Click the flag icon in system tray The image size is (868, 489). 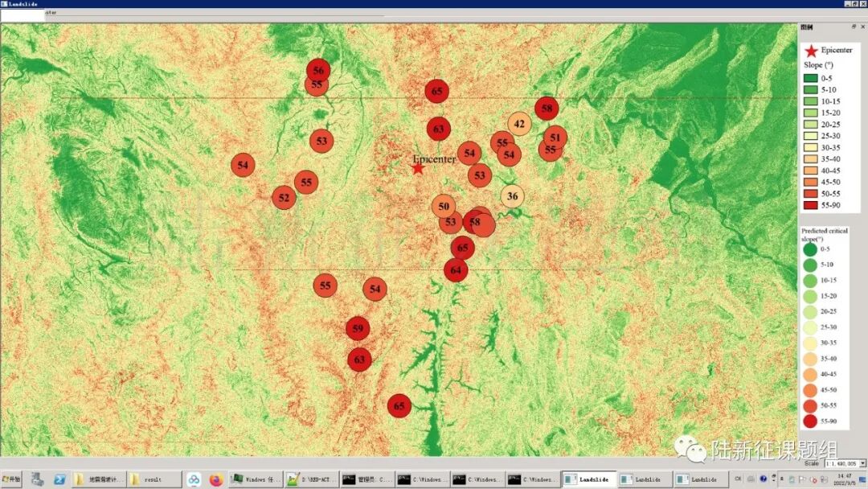tap(802, 480)
